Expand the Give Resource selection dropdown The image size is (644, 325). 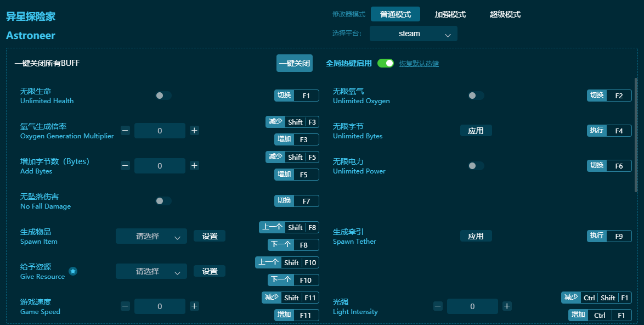(151, 271)
